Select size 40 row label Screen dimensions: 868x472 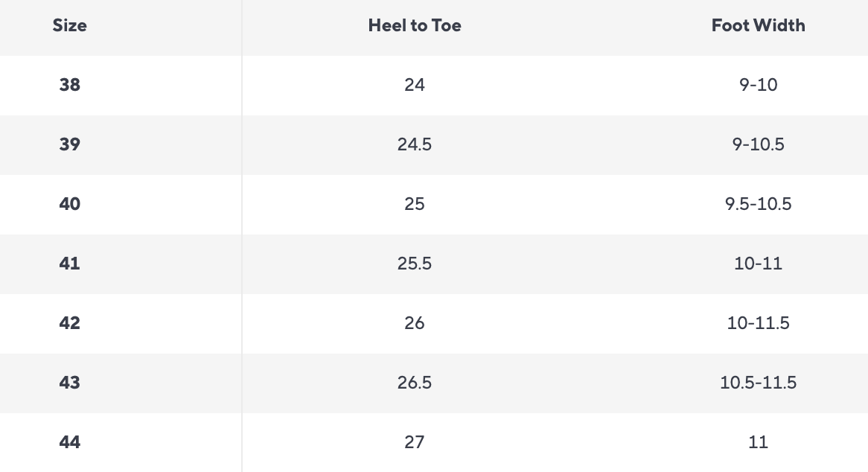coord(69,204)
